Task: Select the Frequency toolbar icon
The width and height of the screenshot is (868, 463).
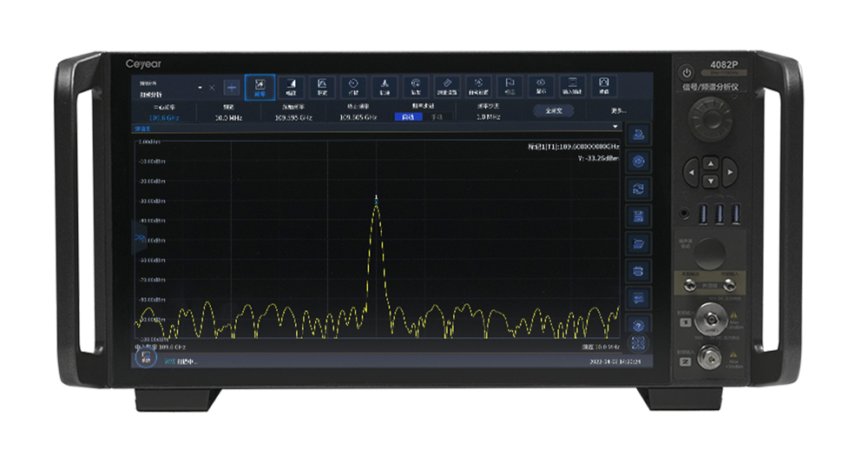Action: click(260, 86)
